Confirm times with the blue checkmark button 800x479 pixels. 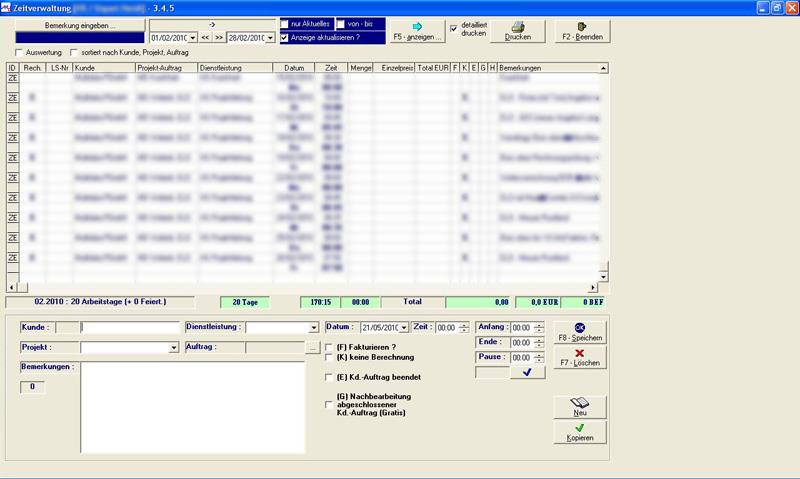click(x=526, y=373)
